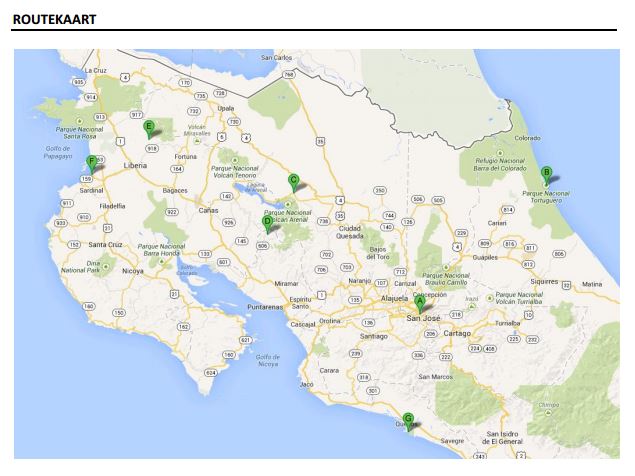Click the Chirripó peak icon
The height and width of the screenshot is (476, 635).
(548, 412)
